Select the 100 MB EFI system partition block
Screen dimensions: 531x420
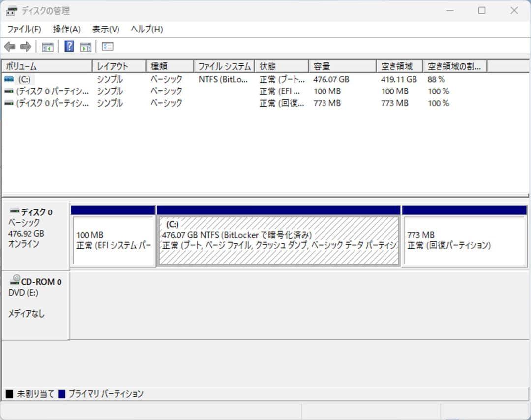tap(114, 236)
